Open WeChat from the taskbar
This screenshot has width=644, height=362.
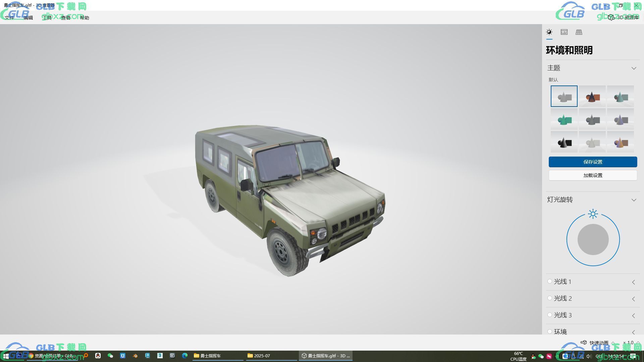(x=110, y=356)
